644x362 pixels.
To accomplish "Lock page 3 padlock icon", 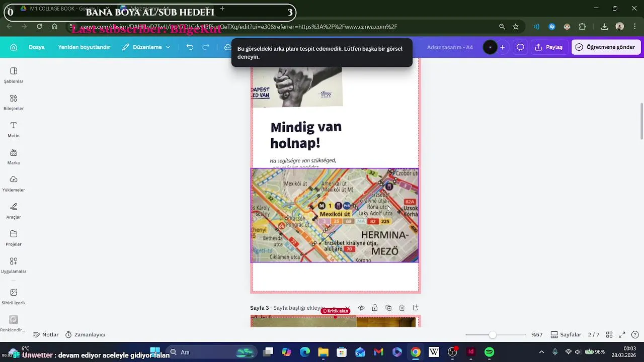I will point(375,308).
